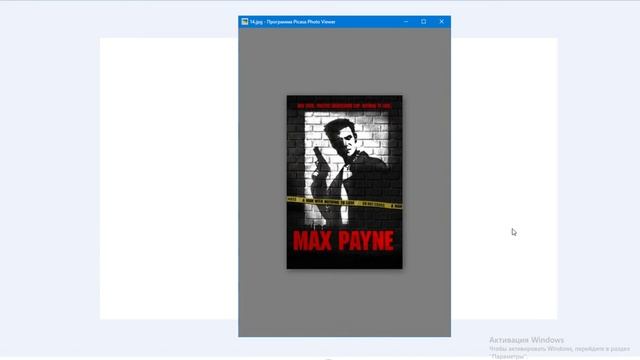This screenshot has width=640, height=360.
Task: Click the Picasa Photo Viewer app icon
Action: 245,22
